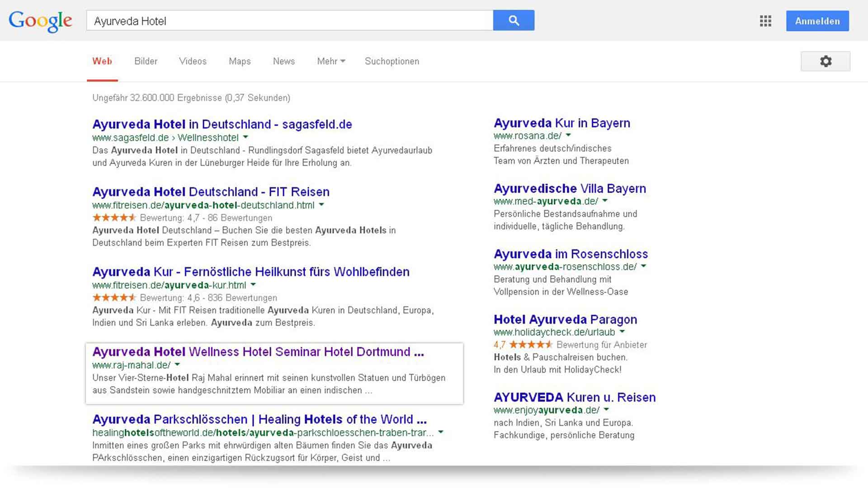
Task: Click the Anmelden sign-in button
Action: [x=817, y=21]
